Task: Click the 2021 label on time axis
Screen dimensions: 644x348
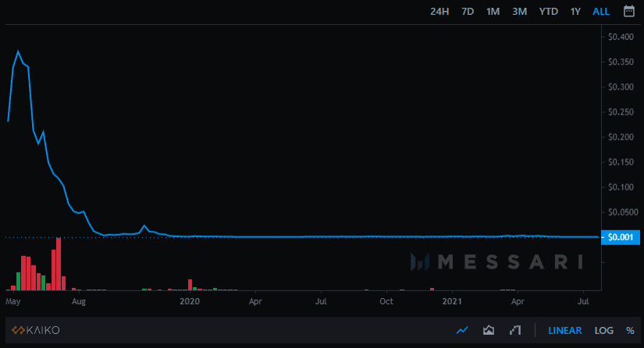Action: [452, 301]
